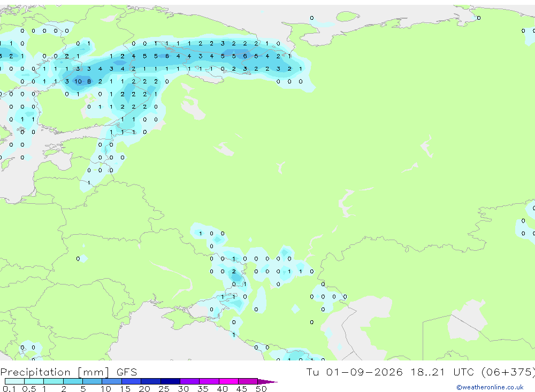This screenshot has height=392, width=535.
Task: Click the '25' legend scale label
Action: point(164,389)
